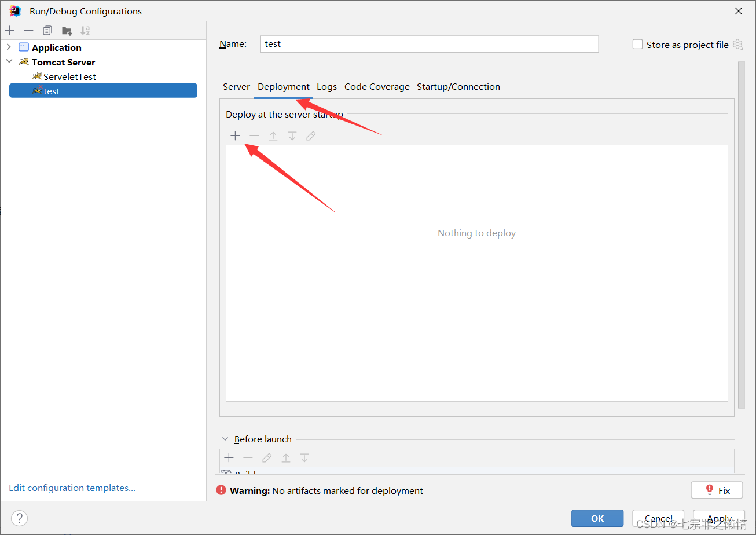Switch to the Server tab
The image size is (756, 535).
coord(236,87)
